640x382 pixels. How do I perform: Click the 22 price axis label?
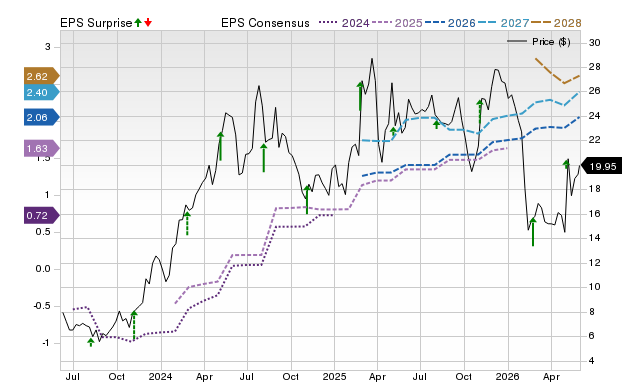pos(594,140)
